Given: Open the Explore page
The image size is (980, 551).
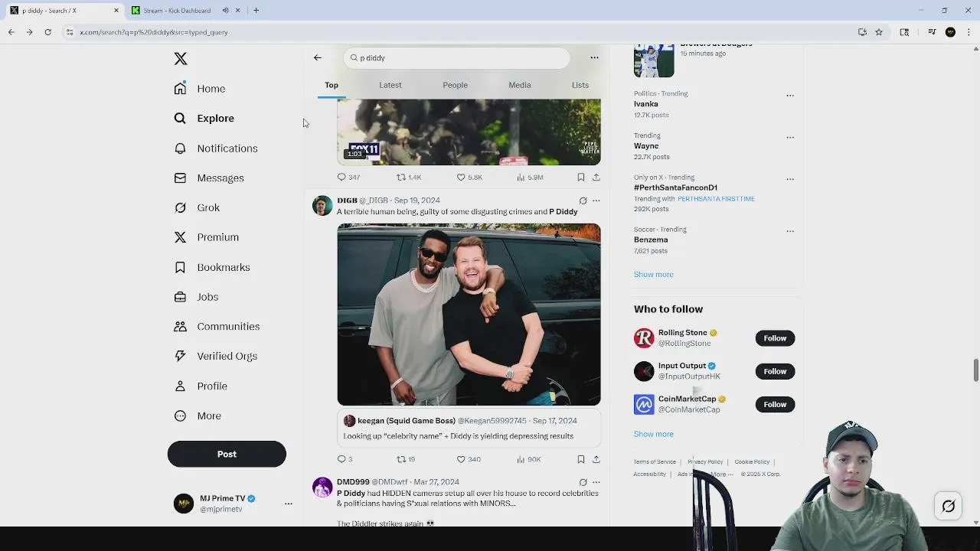Looking at the screenshot, I should (x=204, y=119).
